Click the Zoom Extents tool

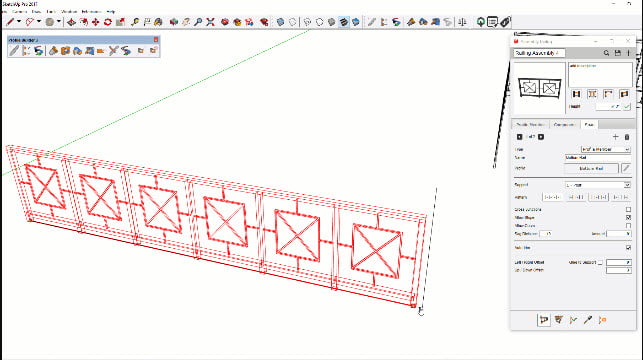(210, 22)
